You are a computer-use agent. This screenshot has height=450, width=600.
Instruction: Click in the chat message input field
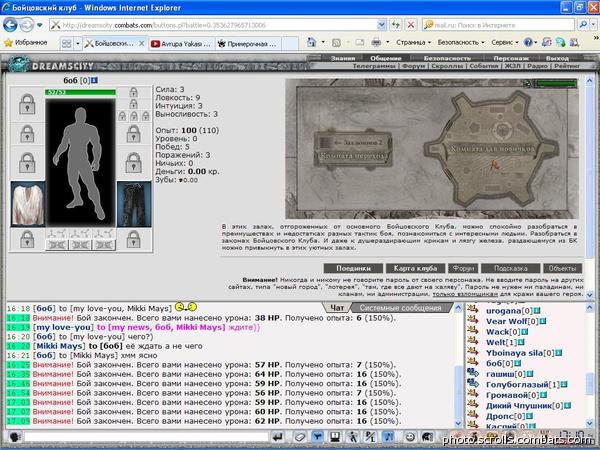[x=145, y=437]
